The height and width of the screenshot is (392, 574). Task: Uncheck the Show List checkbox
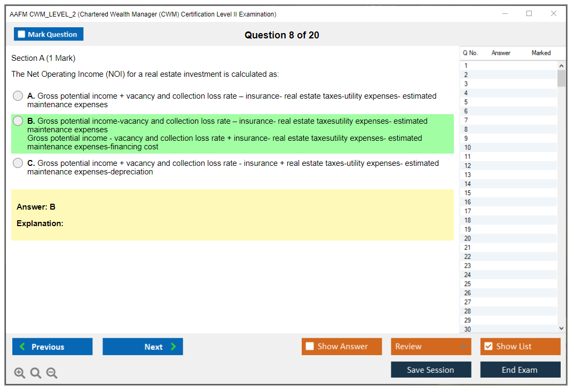point(488,347)
